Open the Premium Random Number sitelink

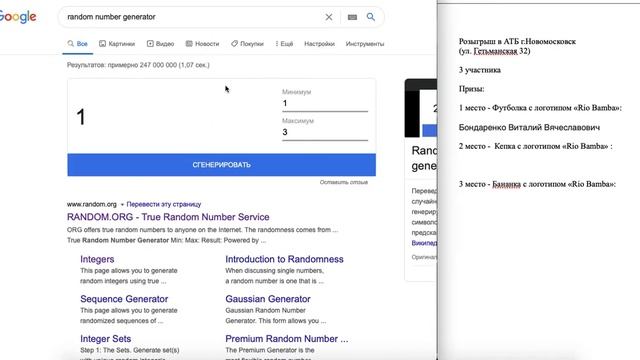287,339
